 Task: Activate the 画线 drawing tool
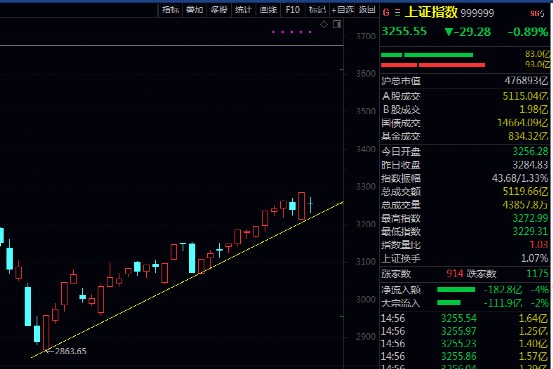(x=268, y=10)
